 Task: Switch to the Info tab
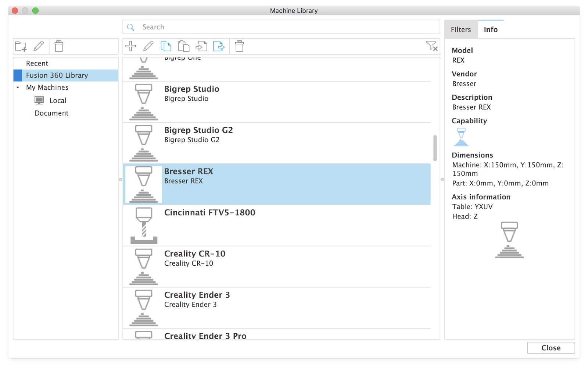(491, 29)
